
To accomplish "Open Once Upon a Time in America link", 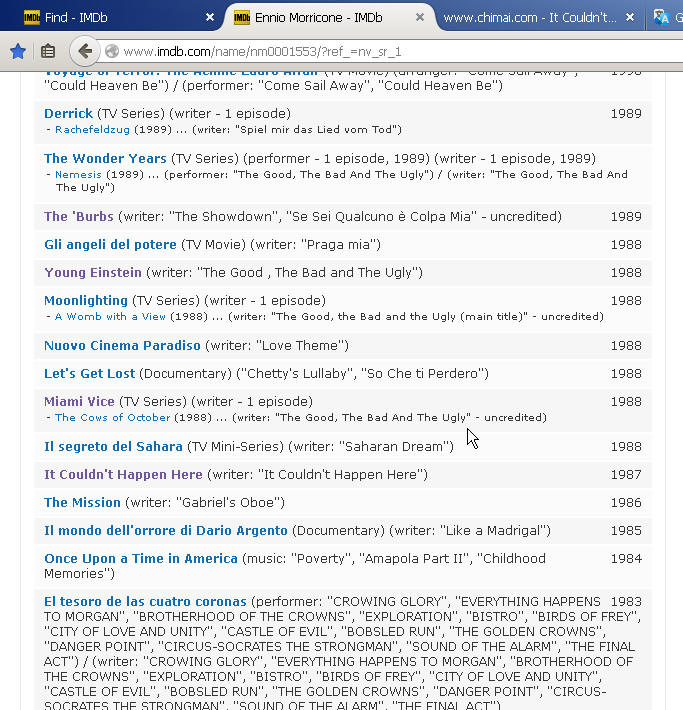I will point(141,559).
